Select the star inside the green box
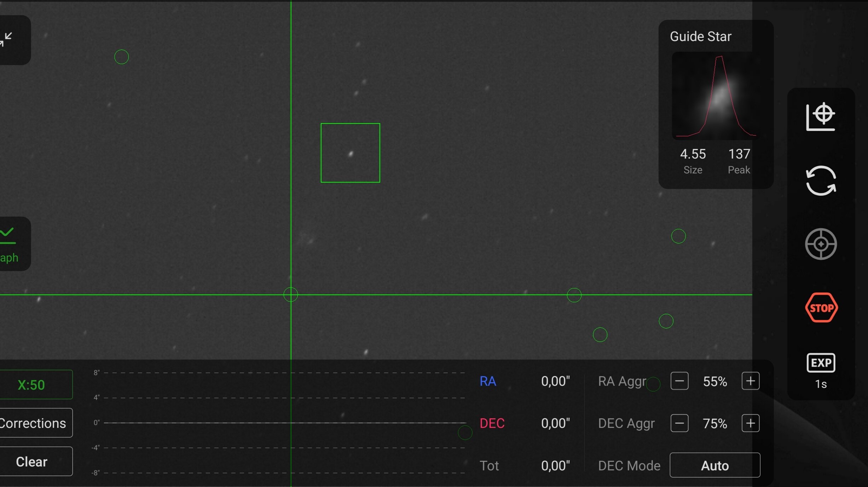This screenshot has width=868, height=487. (351, 154)
